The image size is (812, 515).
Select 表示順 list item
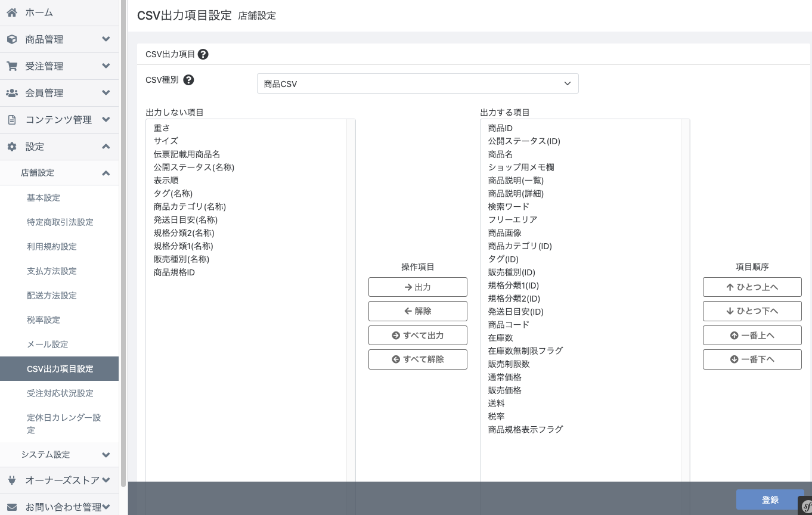coord(246,181)
